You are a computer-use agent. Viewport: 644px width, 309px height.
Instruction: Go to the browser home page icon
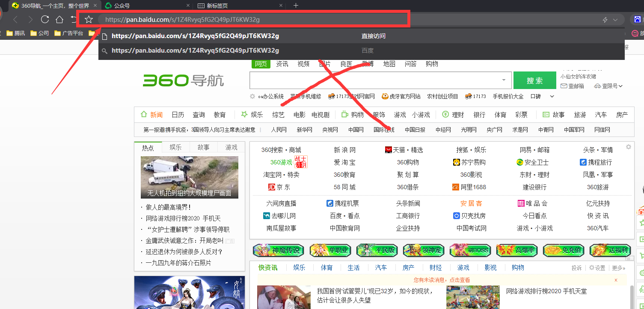(x=59, y=19)
